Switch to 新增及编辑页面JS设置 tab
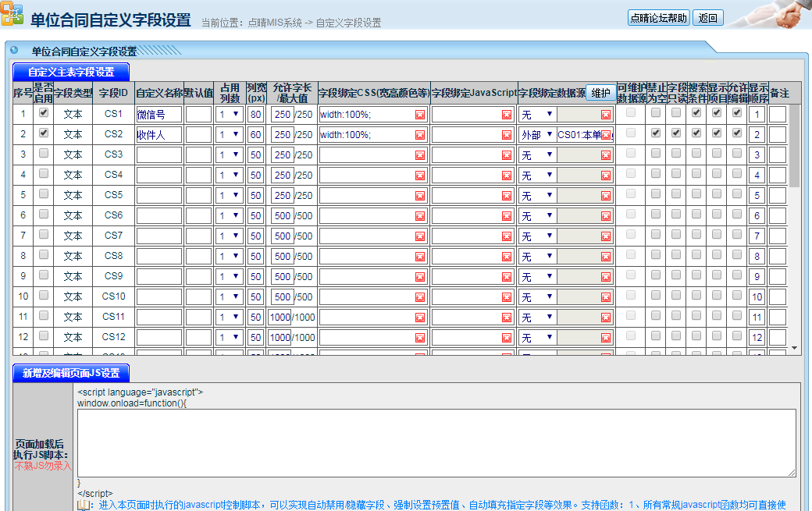 pos(71,373)
